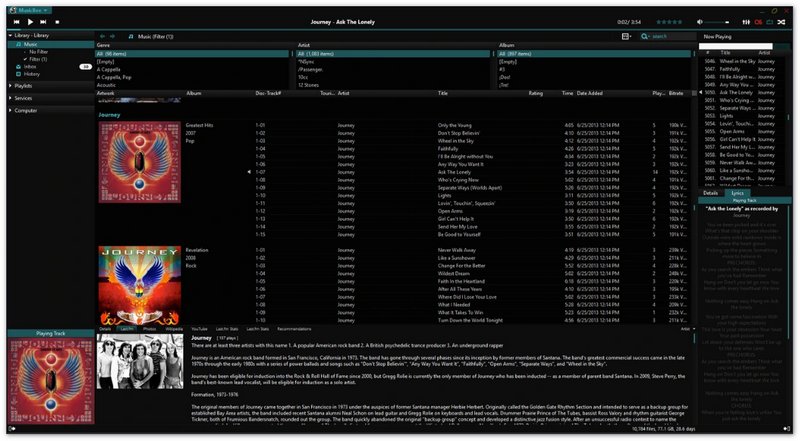Image resolution: width=800 pixels, height=441 pixels.
Task: Select track 'Open Arms' in the track list
Action: pyautogui.click(x=450, y=211)
